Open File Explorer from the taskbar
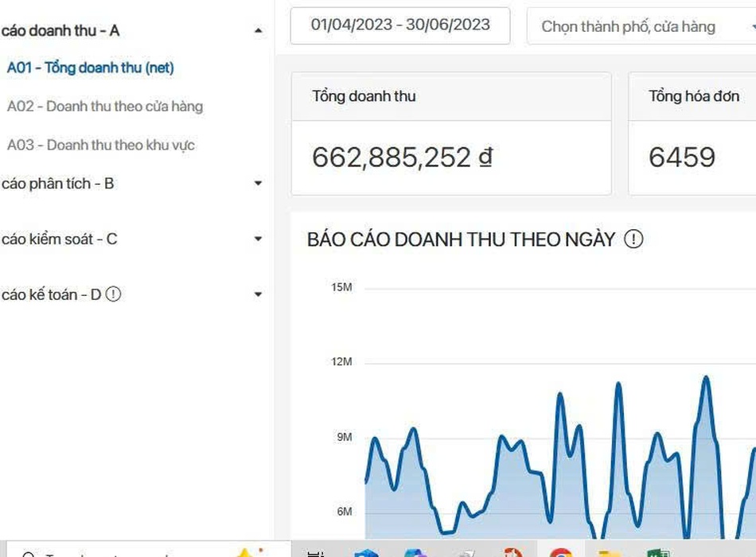 click(x=610, y=553)
